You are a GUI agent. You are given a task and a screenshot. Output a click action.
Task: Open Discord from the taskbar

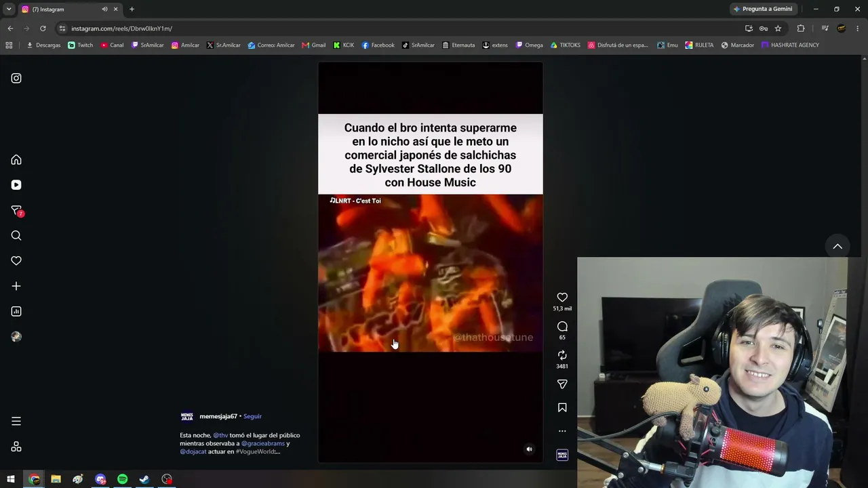(100, 479)
